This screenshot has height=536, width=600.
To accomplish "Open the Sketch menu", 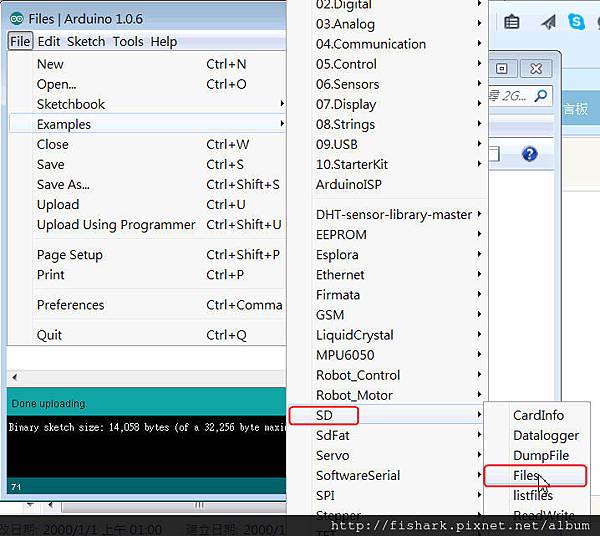I will click(x=86, y=41).
